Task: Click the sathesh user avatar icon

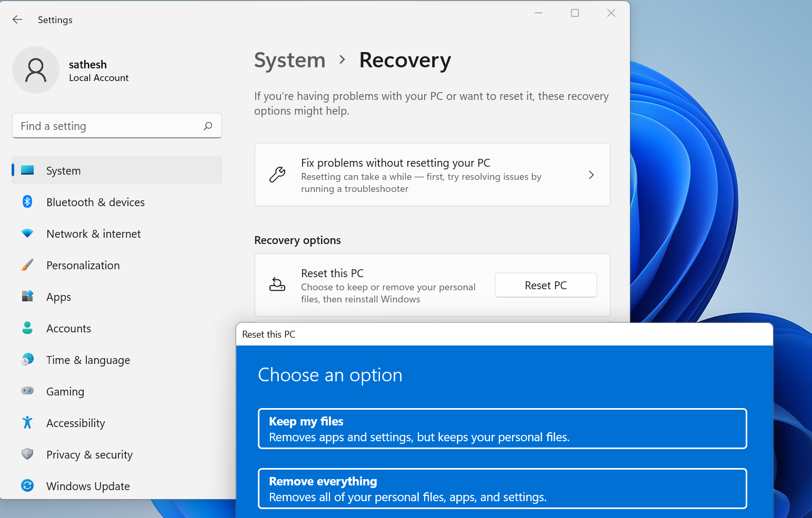Action: [x=36, y=70]
